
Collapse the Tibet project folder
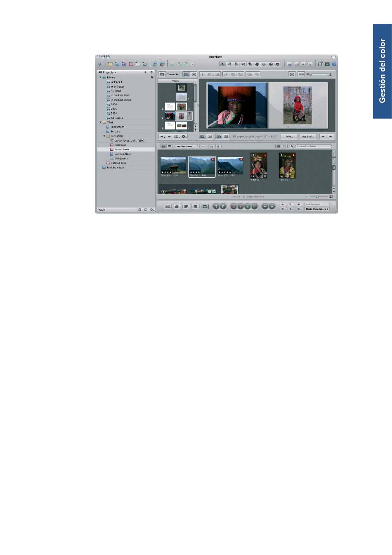pyautogui.click(x=100, y=123)
